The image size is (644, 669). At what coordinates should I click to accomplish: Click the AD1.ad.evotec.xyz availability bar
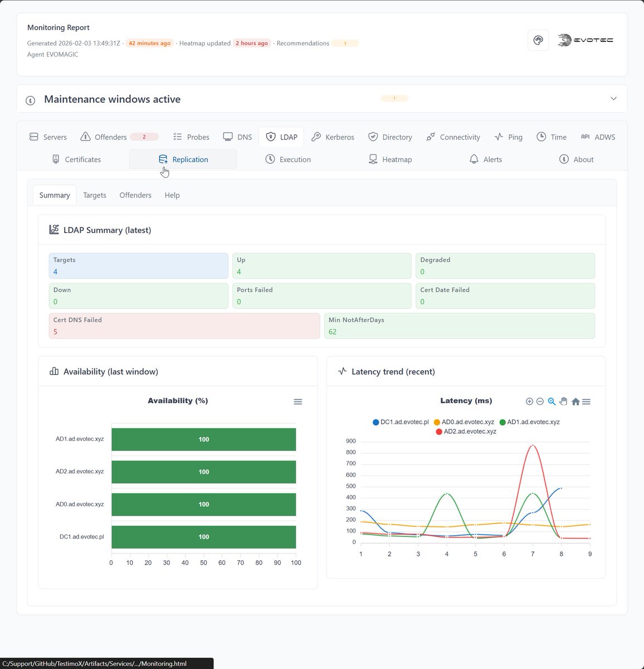point(204,439)
